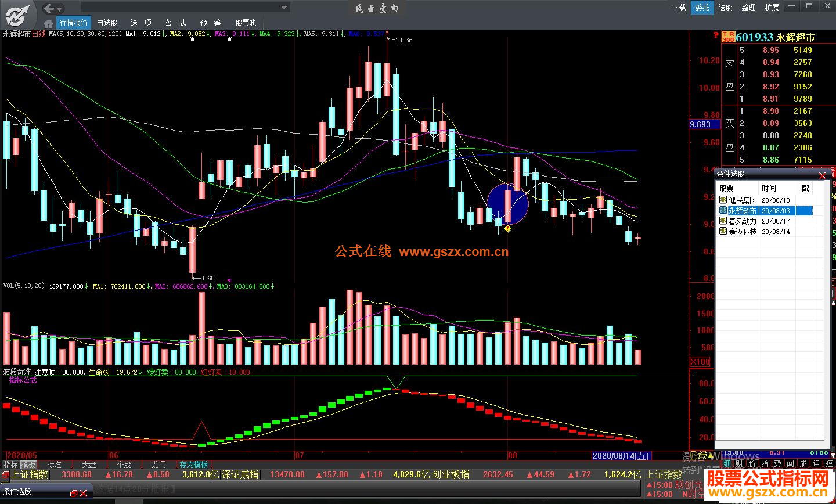
Task: Open the 财 tab in quote panel
Action: tap(740, 463)
